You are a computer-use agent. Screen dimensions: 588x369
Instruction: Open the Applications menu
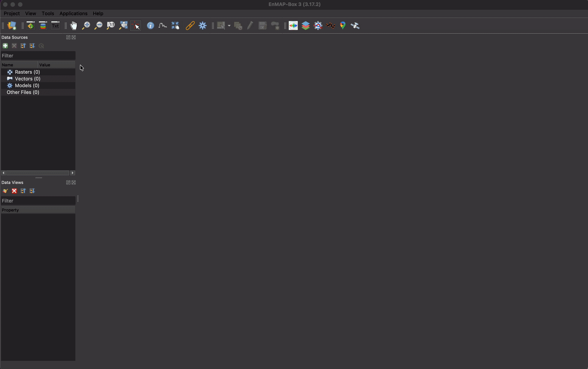[x=73, y=13]
